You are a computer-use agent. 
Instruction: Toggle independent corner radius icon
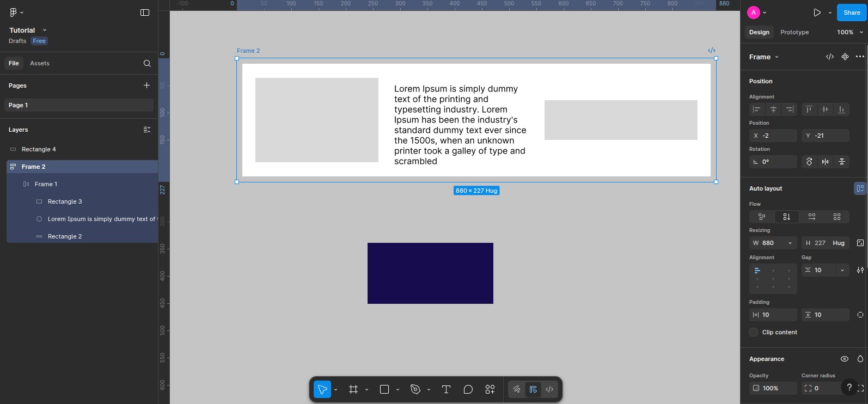pos(860,388)
